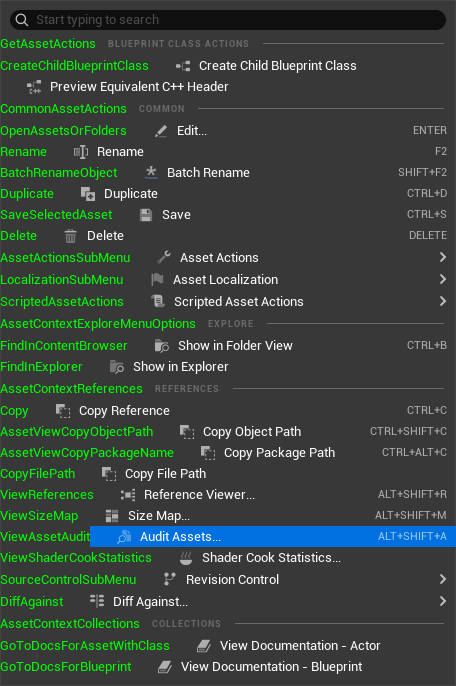Expand the Scripted Asset Actions submenu arrow
Viewport: 456px width, 686px height.
coord(443,301)
